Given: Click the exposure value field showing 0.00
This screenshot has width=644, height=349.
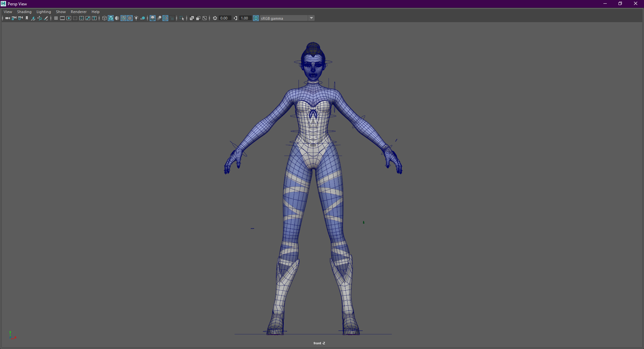Looking at the screenshot, I should pos(224,18).
